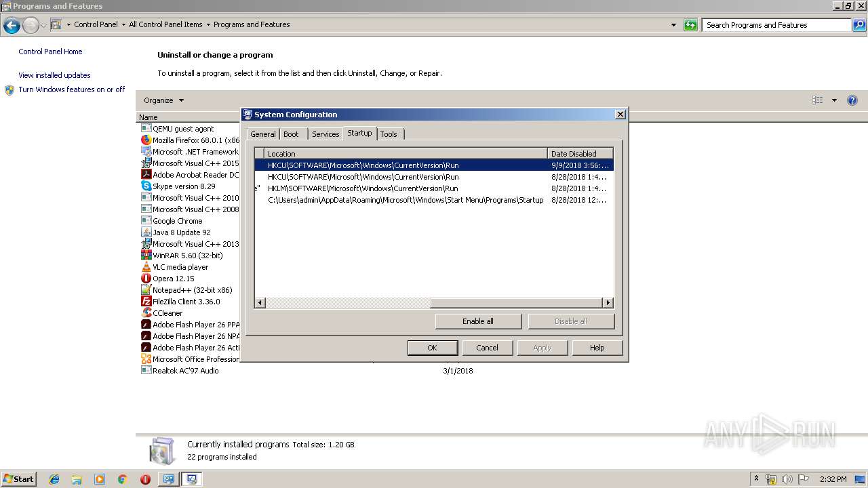Select Microsoft .NET Framework icon

click(x=146, y=152)
